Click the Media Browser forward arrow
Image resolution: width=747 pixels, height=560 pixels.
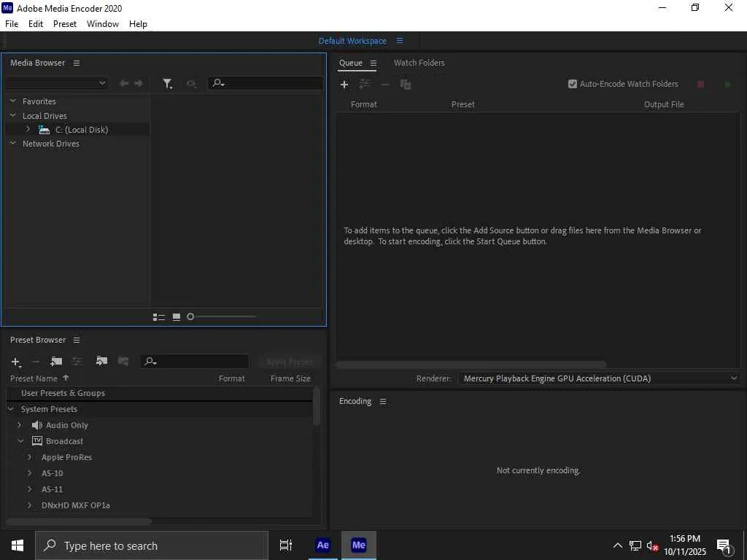tap(139, 83)
